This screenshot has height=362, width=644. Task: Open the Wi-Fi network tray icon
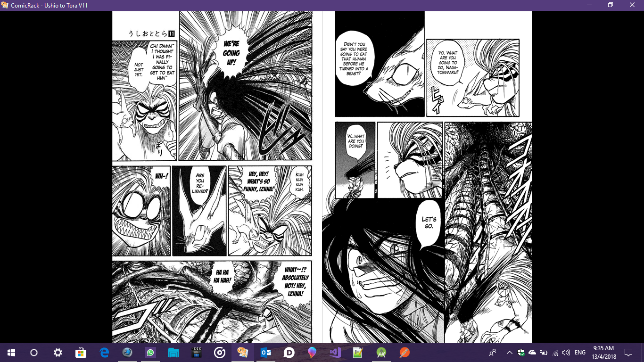555,353
